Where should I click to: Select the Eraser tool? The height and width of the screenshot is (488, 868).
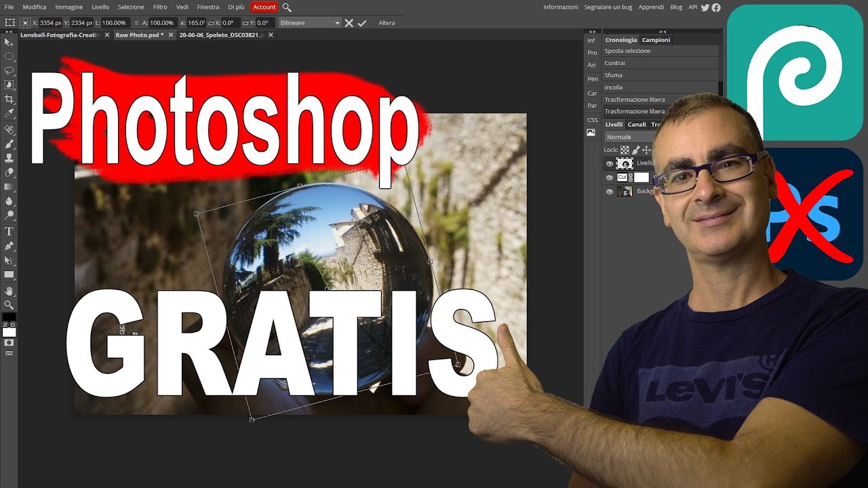[x=9, y=172]
